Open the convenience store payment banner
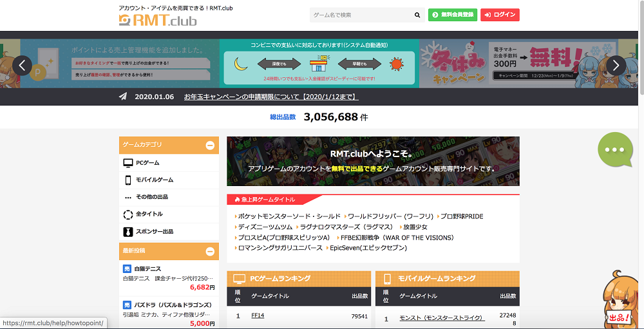This screenshot has height=329, width=644. (319, 63)
